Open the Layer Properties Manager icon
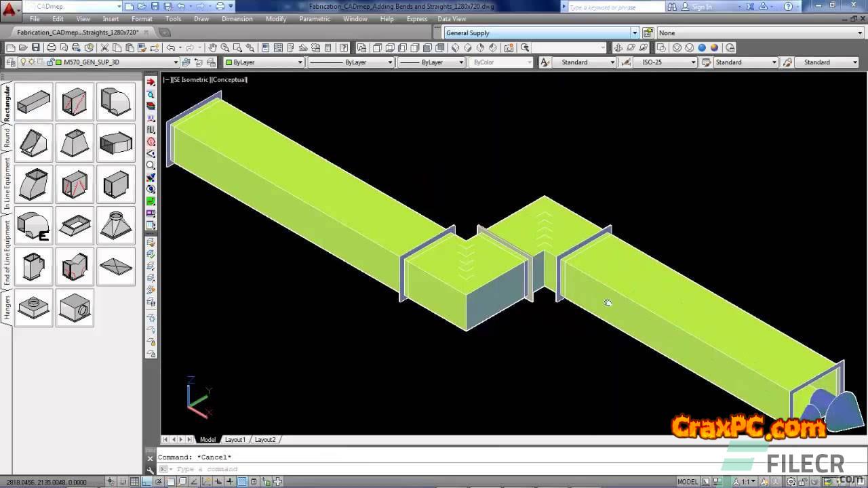The width and height of the screenshot is (868, 488). pyautogui.click(x=11, y=62)
